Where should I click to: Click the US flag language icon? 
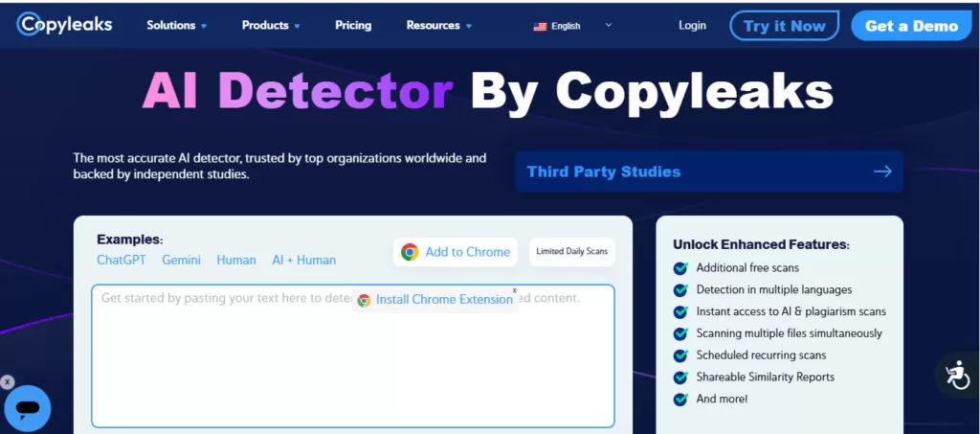540,26
